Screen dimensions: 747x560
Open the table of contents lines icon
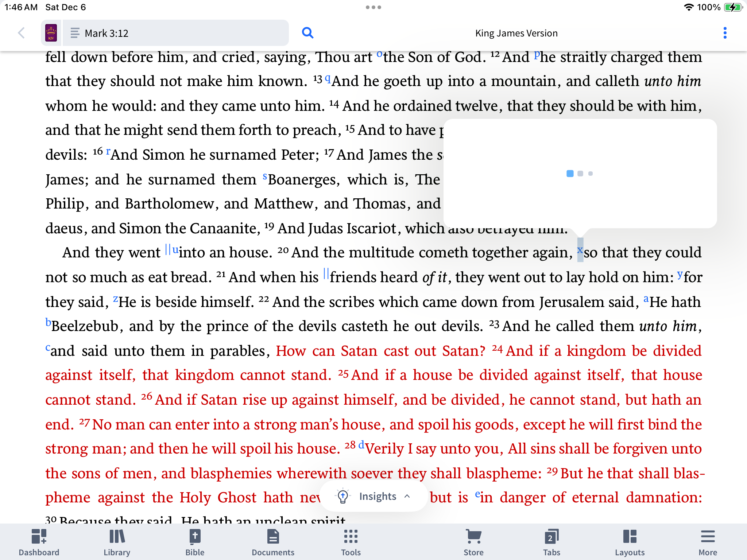(75, 33)
